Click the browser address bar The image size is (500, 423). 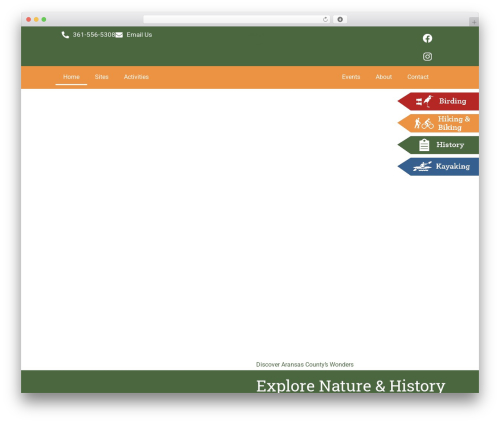237,19
